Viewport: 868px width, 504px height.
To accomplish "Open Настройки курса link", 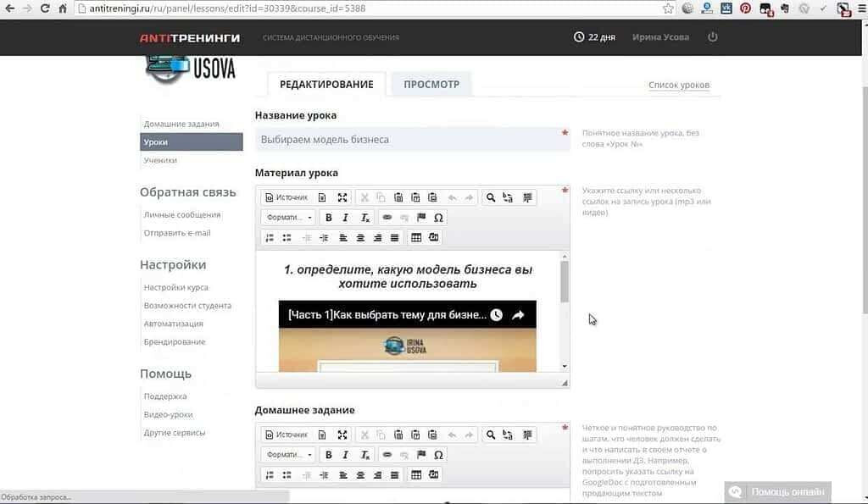I will click(176, 287).
